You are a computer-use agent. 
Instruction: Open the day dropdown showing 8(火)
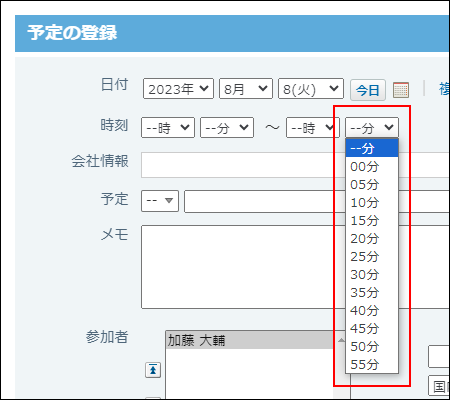click(x=311, y=89)
